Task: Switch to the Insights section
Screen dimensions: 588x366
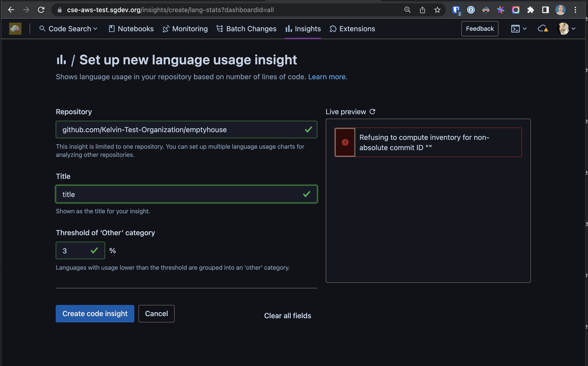Action: (x=303, y=29)
